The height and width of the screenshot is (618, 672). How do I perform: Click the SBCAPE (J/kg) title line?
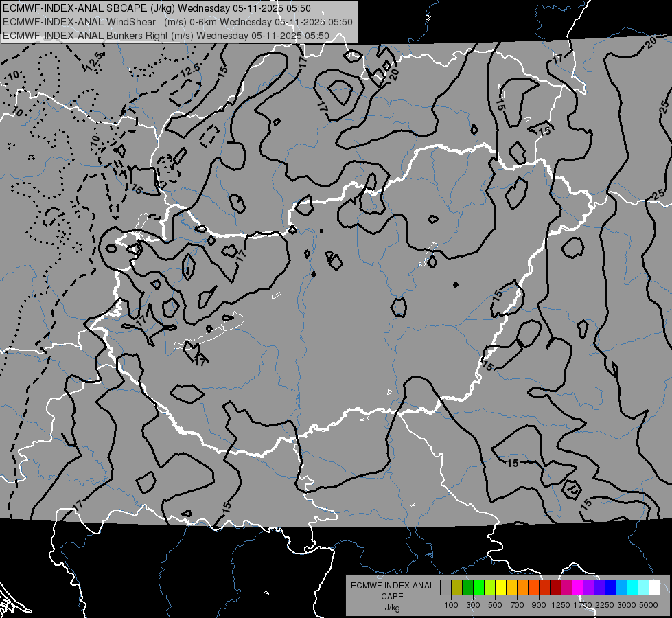tap(157, 8)
